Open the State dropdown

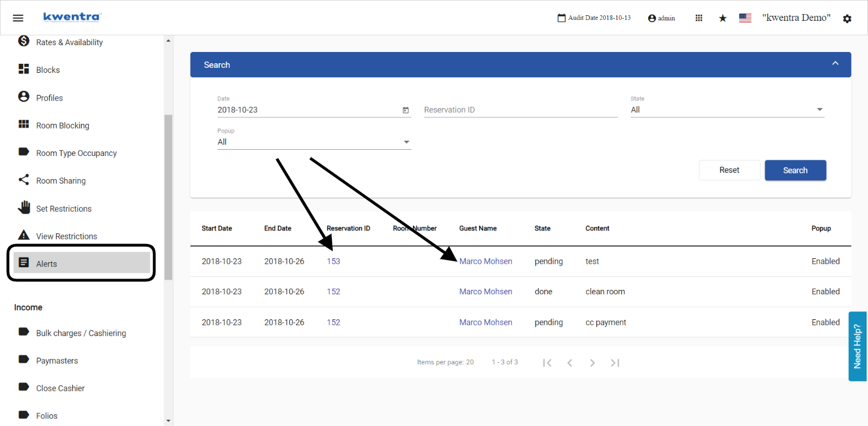727,110
